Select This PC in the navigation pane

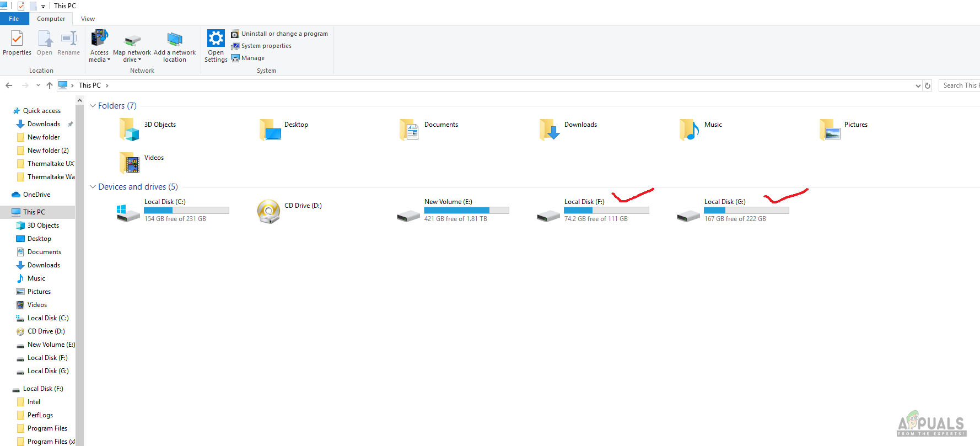[x=37, y=212]
